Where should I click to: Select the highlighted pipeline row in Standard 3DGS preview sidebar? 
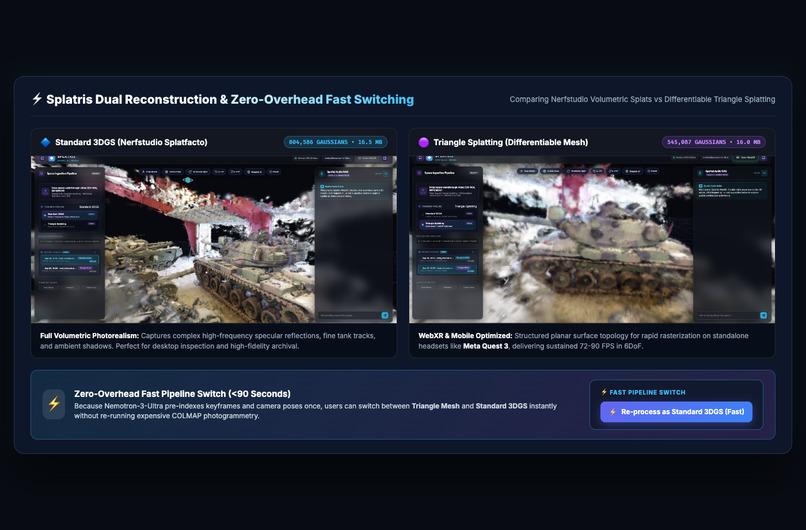[x=69, y=214]
